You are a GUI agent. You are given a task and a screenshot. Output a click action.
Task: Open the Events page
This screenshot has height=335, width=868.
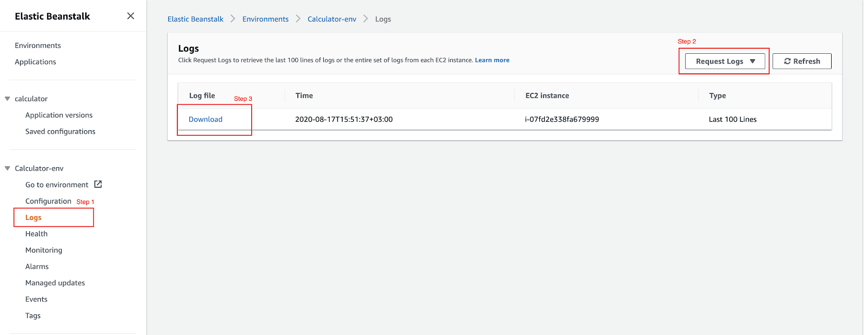click(x=36, y=299)
